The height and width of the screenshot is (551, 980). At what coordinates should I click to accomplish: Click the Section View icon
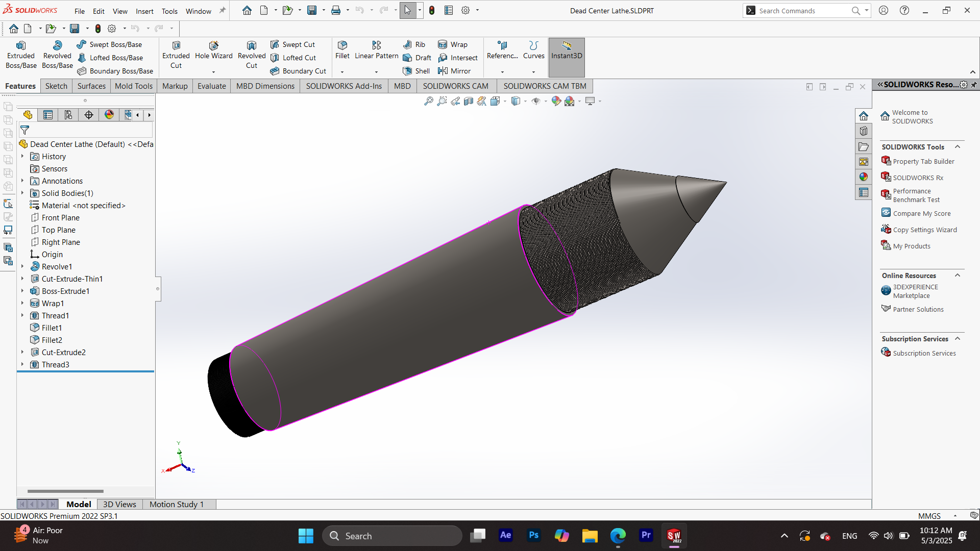pos(469,101)
